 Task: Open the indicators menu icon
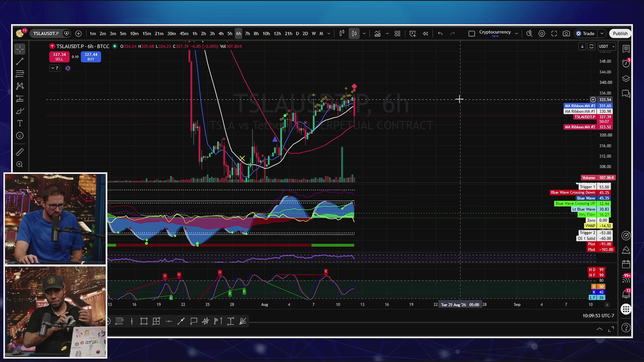pyautogui.click(x=377, y=34)
